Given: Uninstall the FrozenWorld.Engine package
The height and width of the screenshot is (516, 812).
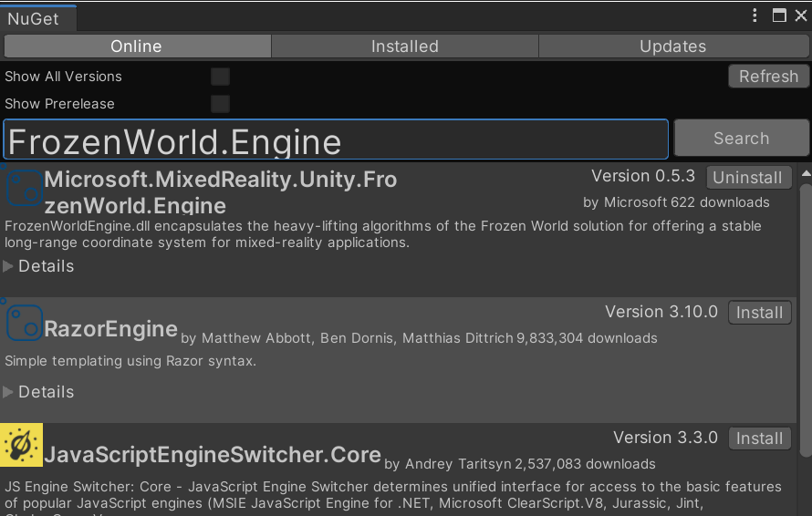Looking at the screenshot, I should [749, 178].
